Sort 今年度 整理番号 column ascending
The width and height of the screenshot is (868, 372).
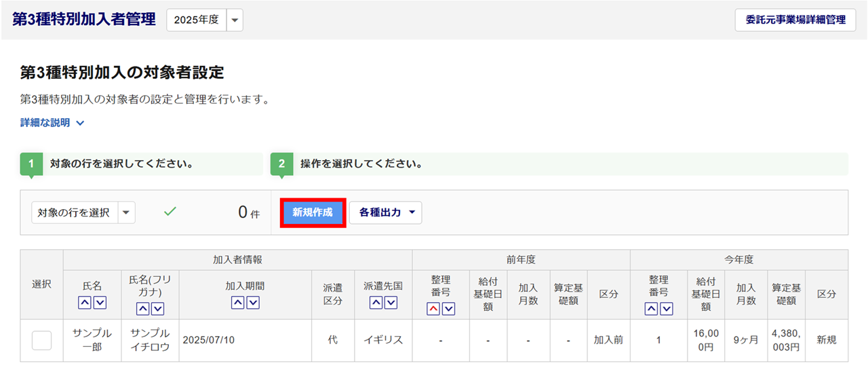[651, 309]
